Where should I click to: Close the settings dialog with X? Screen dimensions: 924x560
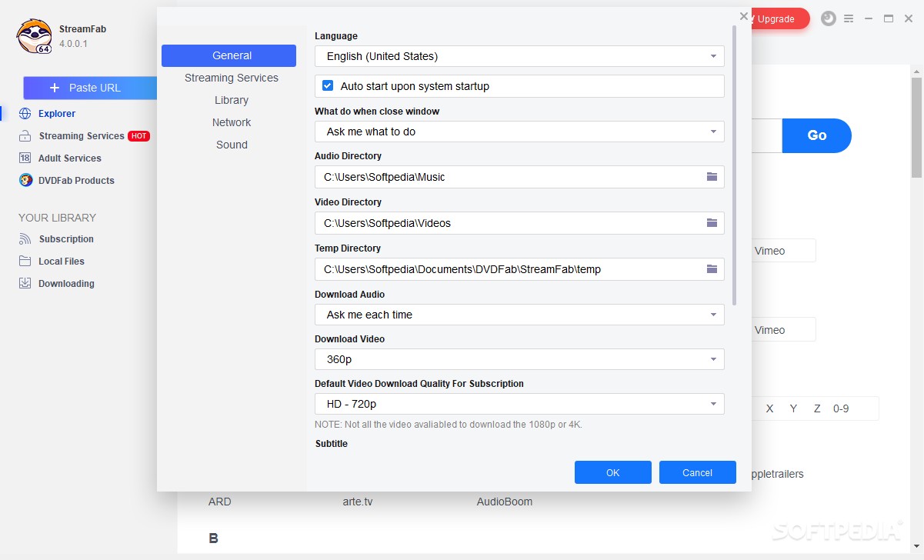point(743,16)
